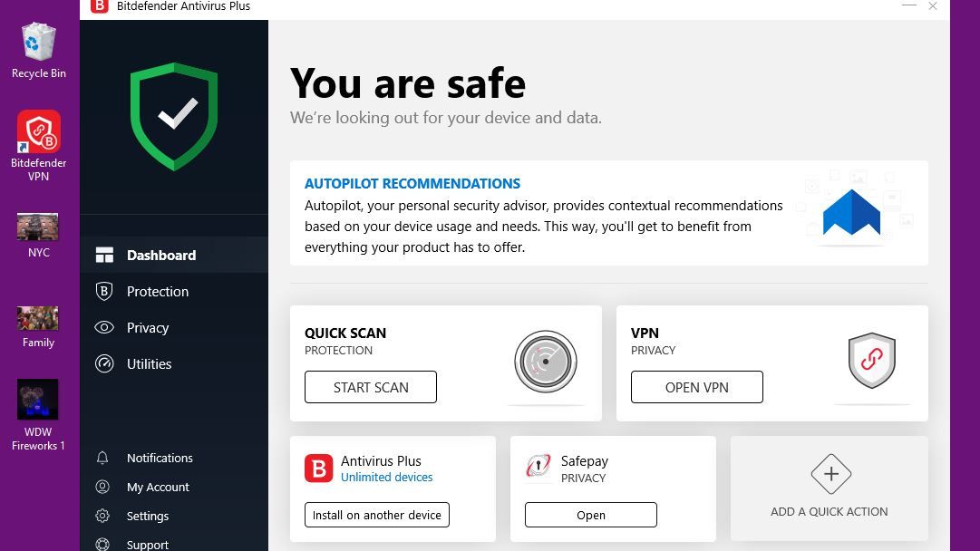980x551 pixels.
Task: Go to the Protection section
Action: (158, 292)
